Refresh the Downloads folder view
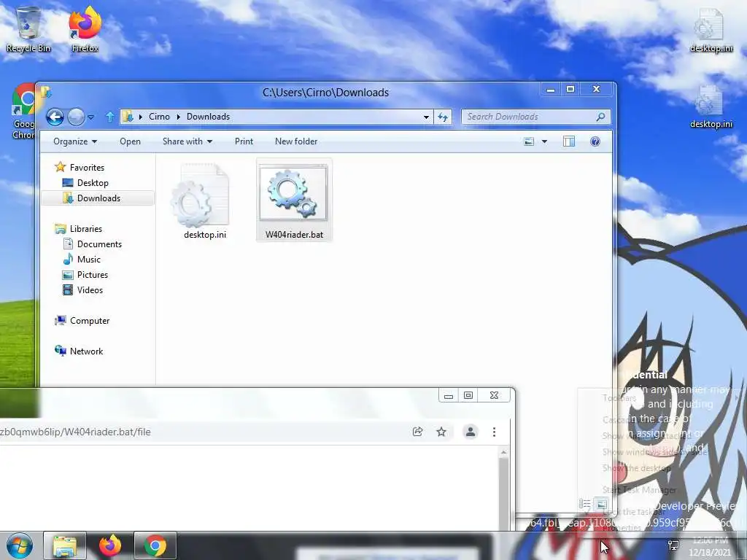The height and width of the screenshot is (560, 747). point(443,117)
